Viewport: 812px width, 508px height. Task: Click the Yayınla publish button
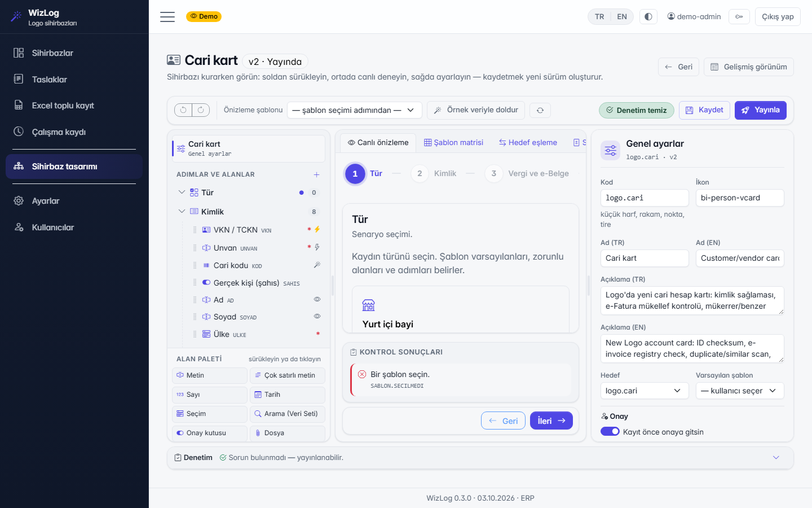[760, 110]
